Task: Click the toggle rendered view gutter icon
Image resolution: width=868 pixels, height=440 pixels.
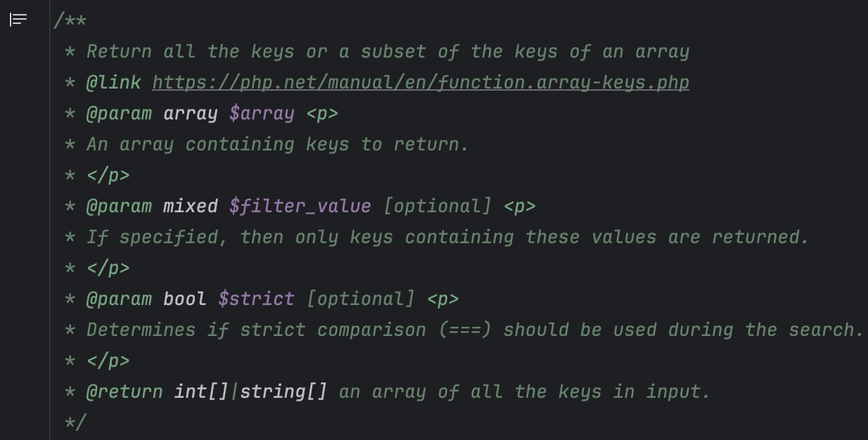Action: [x=18, y=20]
